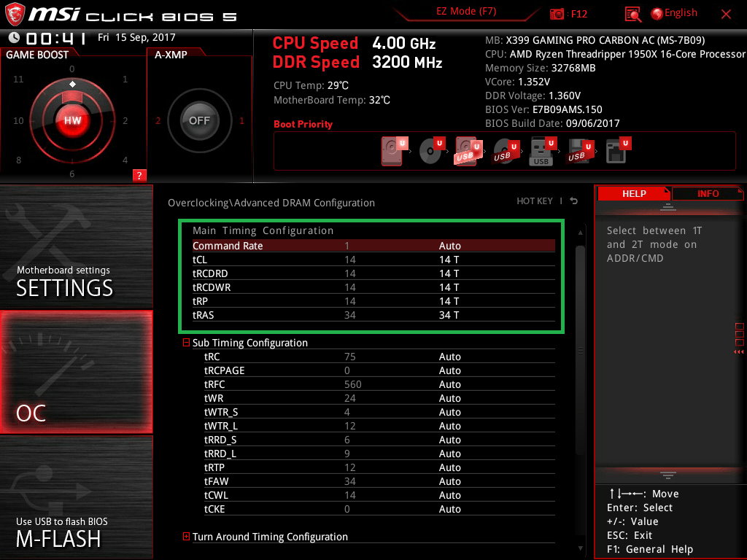
Task: Click the date Fri 15 Sep, 2017
Action: (x=136, y=37)
